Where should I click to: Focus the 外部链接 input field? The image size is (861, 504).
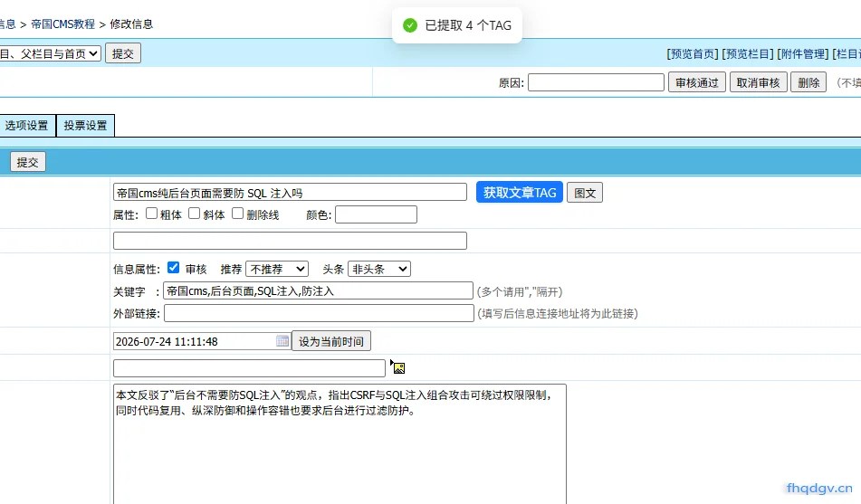tap(319, 313)
